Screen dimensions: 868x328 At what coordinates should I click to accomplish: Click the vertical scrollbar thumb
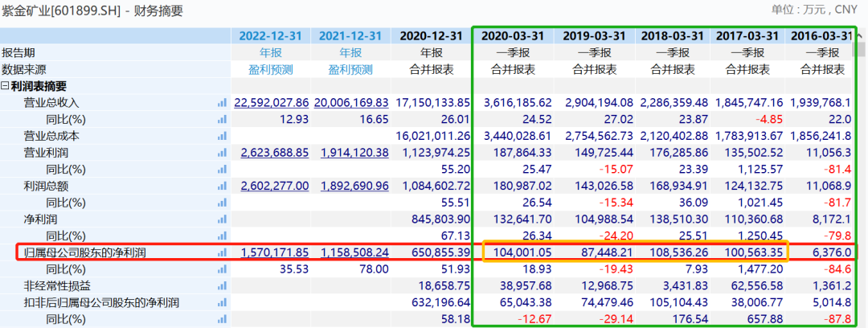click(858, 49)
